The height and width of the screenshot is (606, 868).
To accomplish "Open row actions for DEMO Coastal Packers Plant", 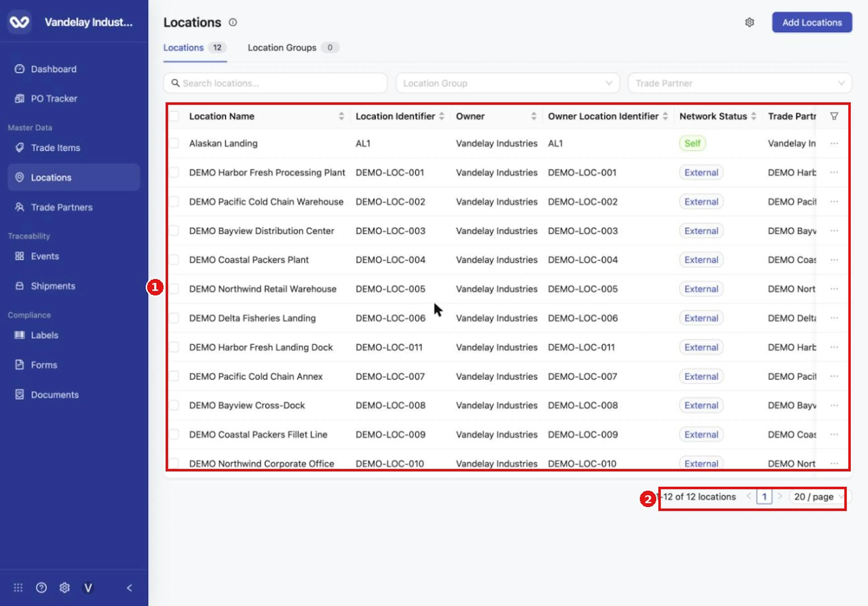I will pos(834,260).
